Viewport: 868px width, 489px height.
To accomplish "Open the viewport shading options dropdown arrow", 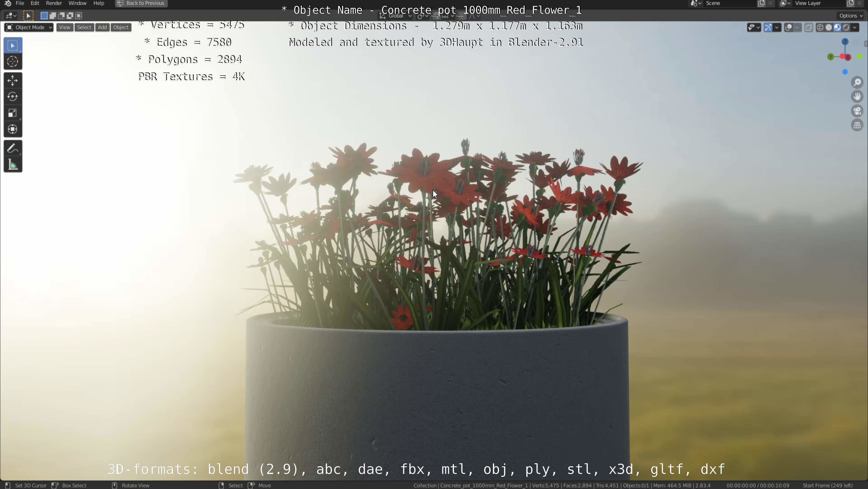I will pos(855,28).
